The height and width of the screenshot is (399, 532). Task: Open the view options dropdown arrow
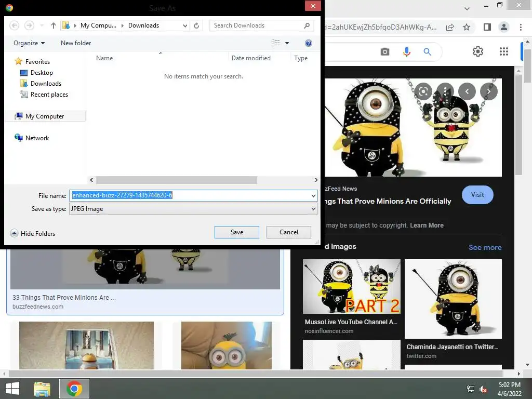tap(287, 43)
